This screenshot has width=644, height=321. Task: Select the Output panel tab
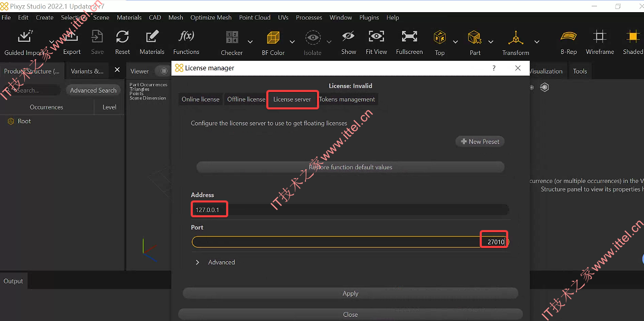(13, 281)
